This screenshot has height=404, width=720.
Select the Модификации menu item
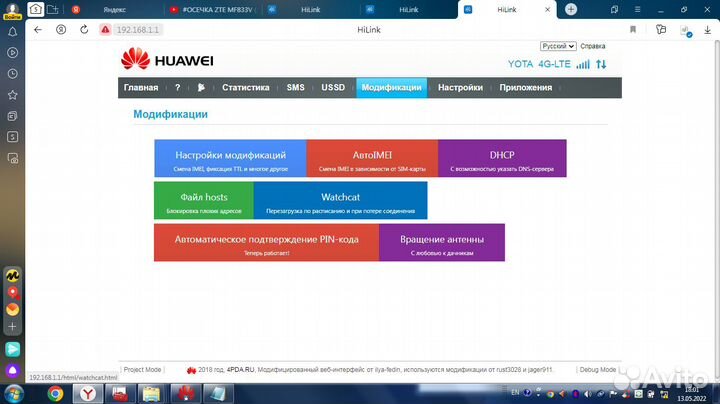391,88
